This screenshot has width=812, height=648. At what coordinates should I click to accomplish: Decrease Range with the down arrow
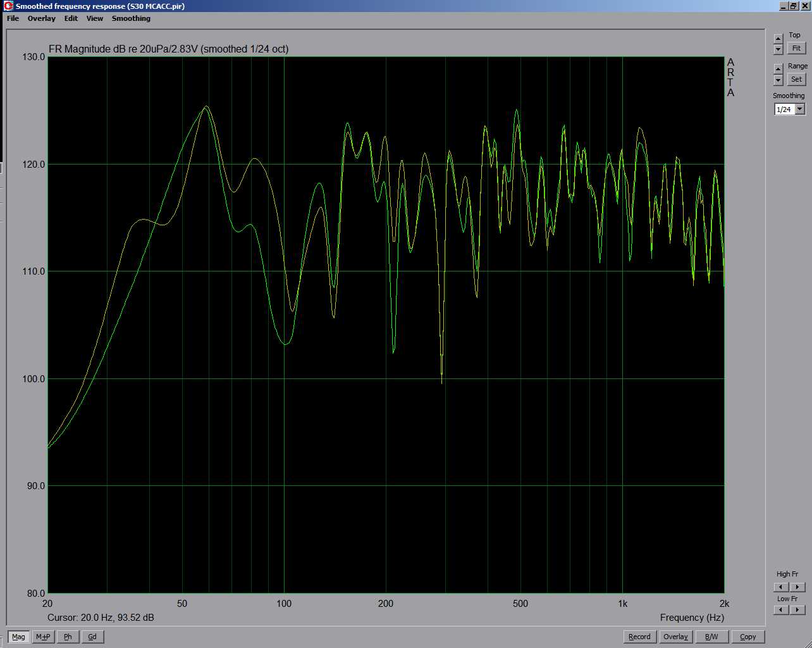[778, 80]
